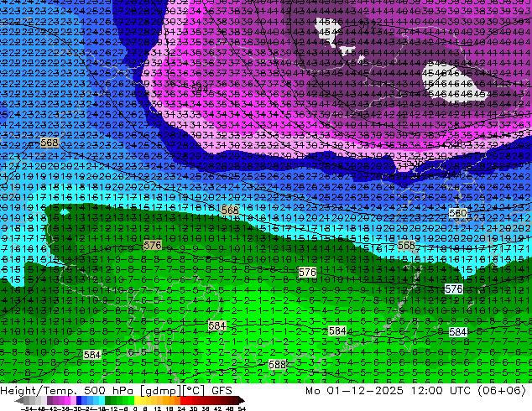Viewport: 532px width, 411px height.
Task: Click the 588 contour label
Action: (x=277, y=365)
